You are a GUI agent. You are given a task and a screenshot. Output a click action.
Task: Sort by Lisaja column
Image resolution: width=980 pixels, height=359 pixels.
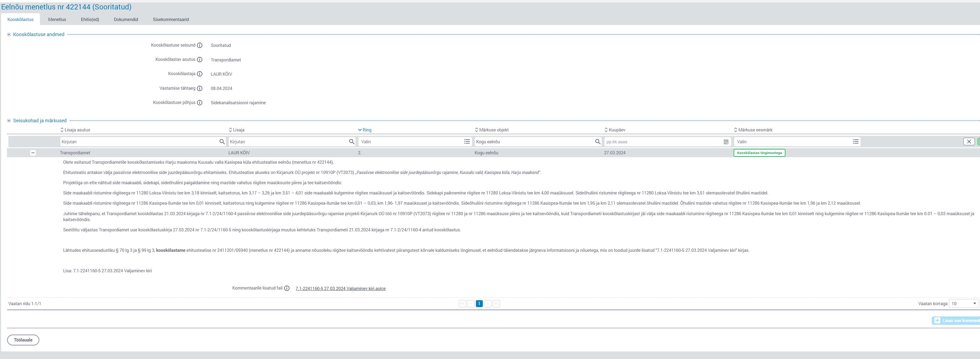tap(237, 130)
